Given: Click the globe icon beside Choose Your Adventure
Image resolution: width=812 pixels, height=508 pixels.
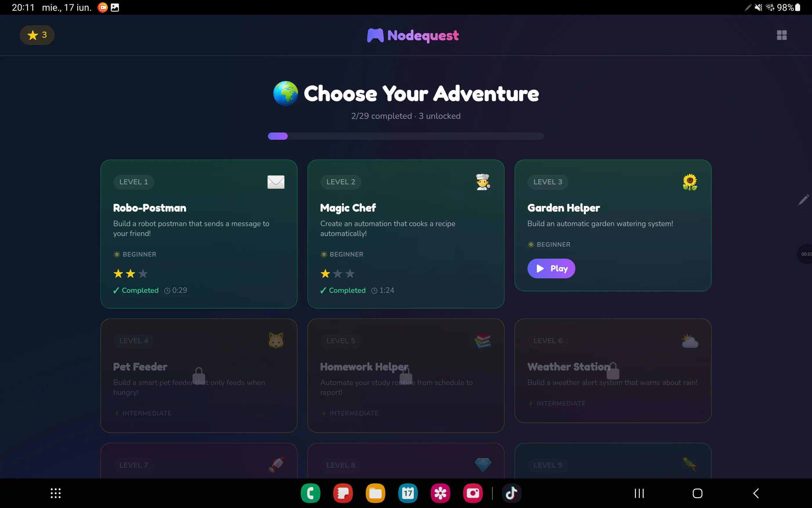Looking at the screenshot, I should click(286, 93).
